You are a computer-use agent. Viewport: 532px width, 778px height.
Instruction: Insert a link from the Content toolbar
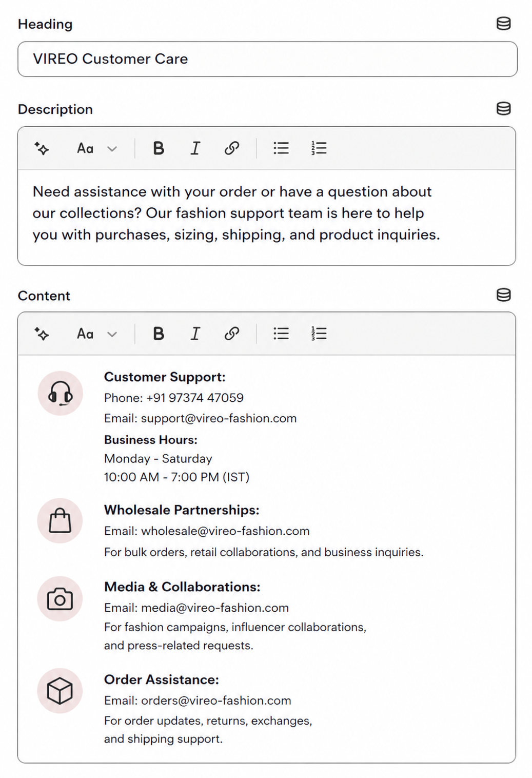232,334
